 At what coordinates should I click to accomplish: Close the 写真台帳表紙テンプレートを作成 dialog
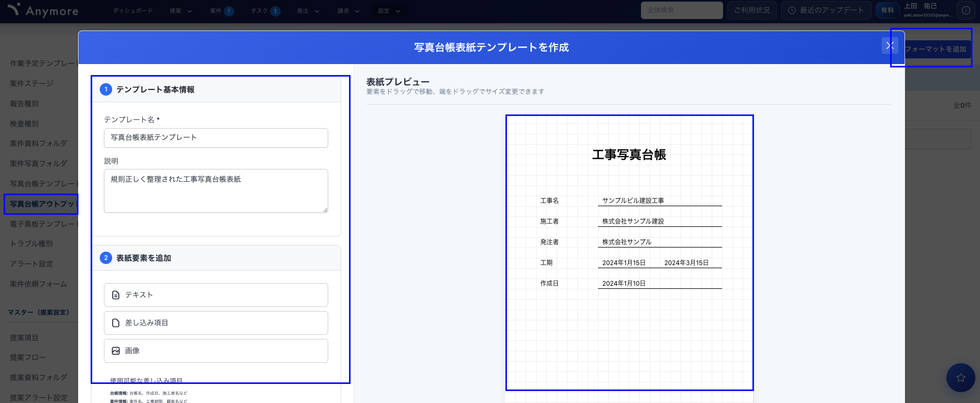tap(890, 46)
